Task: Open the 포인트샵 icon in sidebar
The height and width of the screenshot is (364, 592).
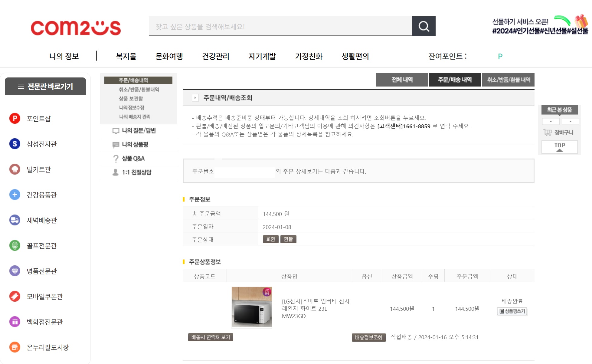Action: (15, 118)
